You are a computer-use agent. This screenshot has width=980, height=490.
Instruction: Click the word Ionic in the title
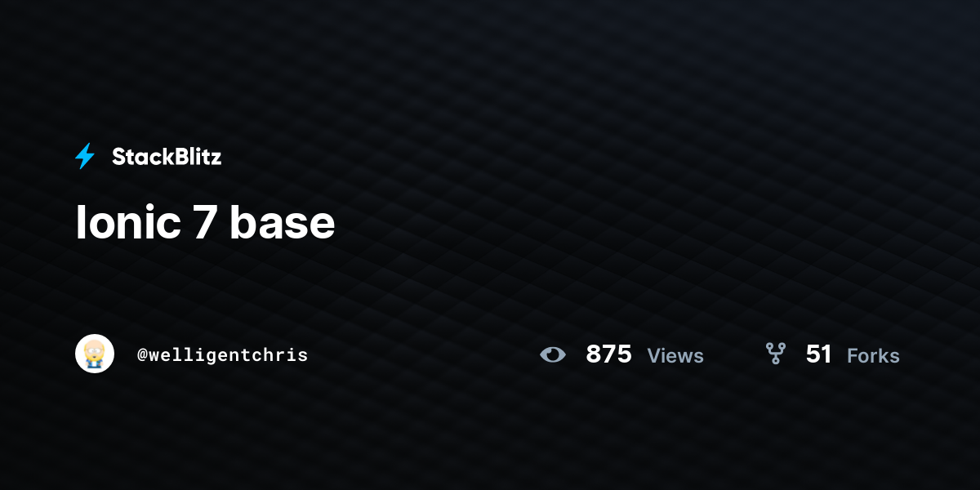128,222
